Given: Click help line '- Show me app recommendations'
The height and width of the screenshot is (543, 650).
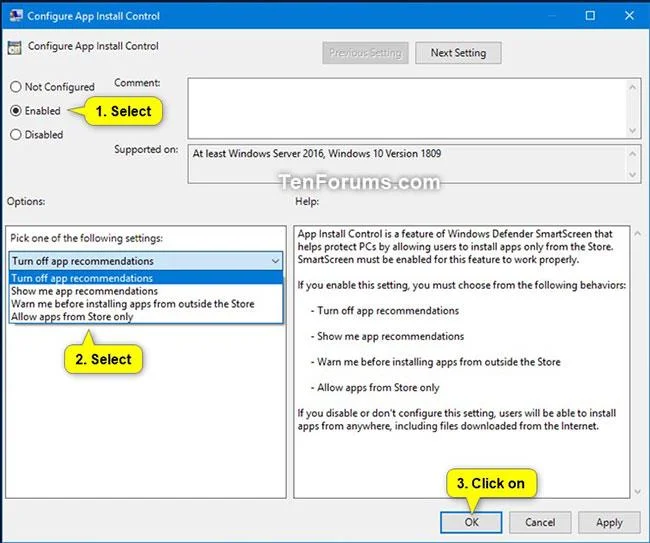Looking at the screenshot, I should click(x=387, y=336).
